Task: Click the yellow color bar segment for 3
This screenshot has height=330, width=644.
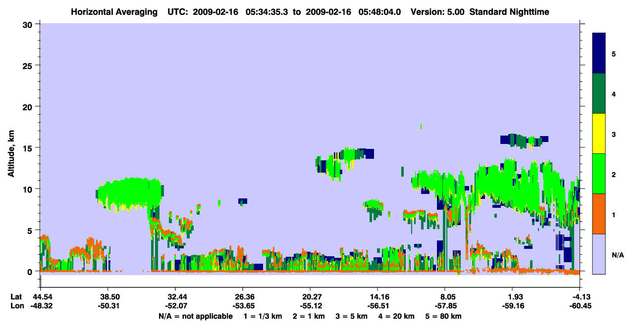Action: pos(599,134)
